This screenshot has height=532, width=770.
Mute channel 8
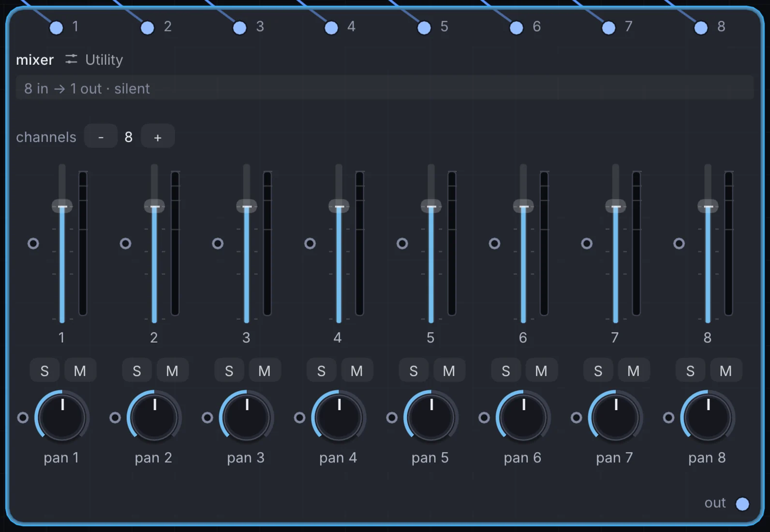coord(726,370)
